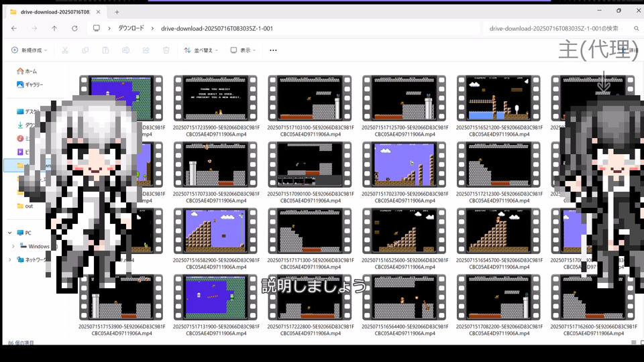Image resolution: width=644 pixels, height=362 pixels.
Task: Select ホーム in the navigation pane
Action: click(x=27, y=71)
